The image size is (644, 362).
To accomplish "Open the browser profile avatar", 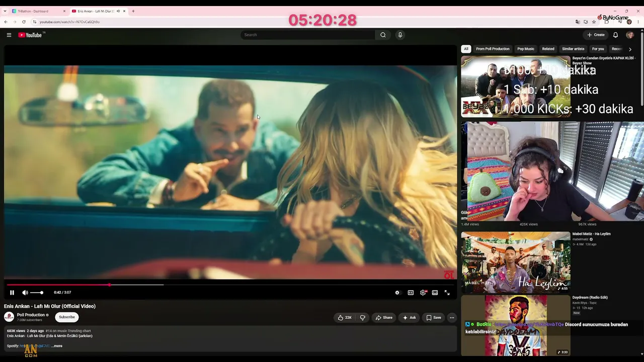I will pyautogui.click(x=629, y=22).
